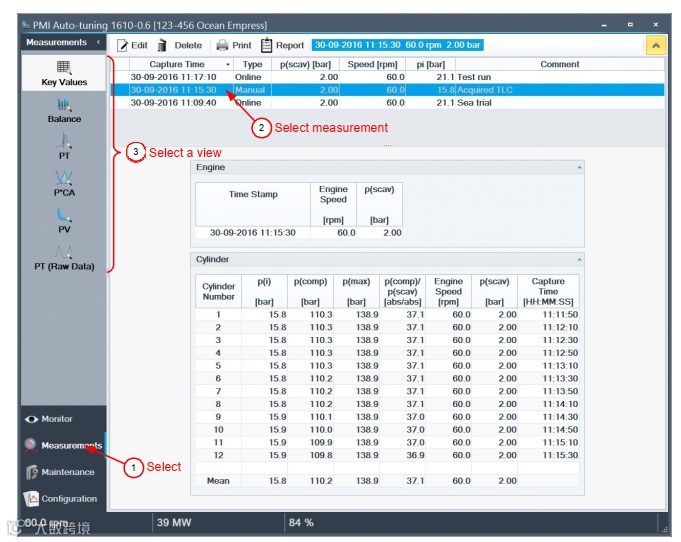
Task: Click the p(scav) [bar] list column header
Action: [305, 64]
